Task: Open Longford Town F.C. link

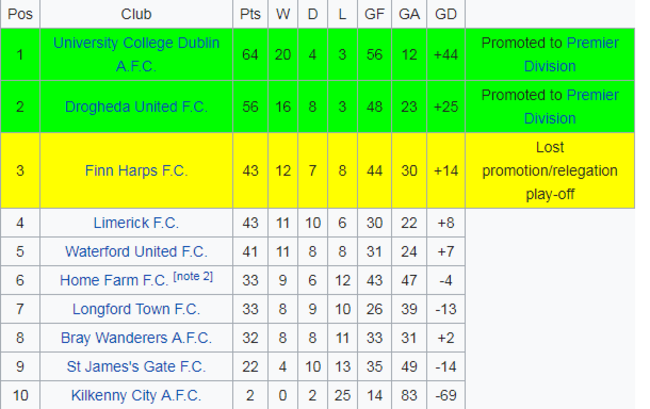Action: (136, 309)
